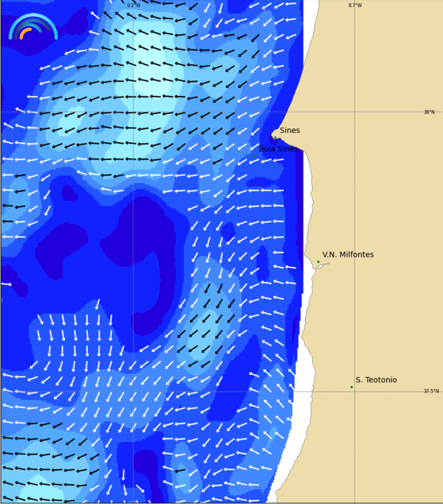Screen dimensions: 443x504
Task: Select the 38°N latitude label
Action: 429,112
